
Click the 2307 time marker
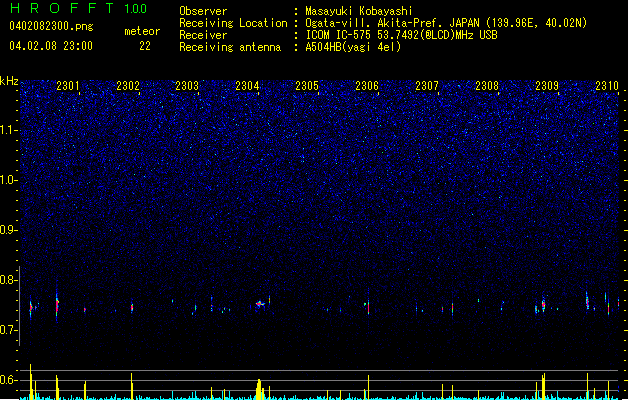click(x=427, y=85)
